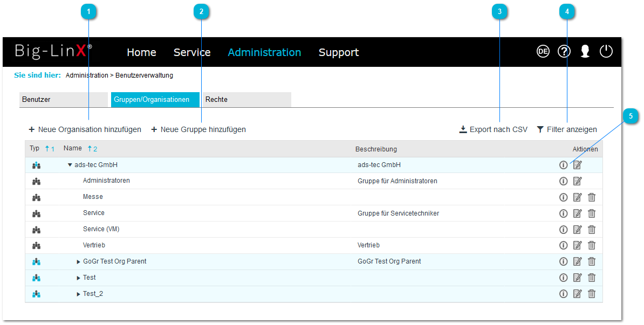Viewport: 644px width, 325px height.
Task: Show info for GoGr Test Org Parent
Action: coord(564,262)
